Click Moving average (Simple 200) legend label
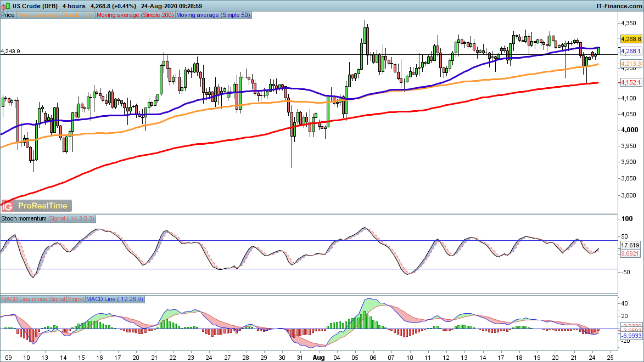The width and height of the screenshot is (644, 362). pyautogui.click(x=135, y=15)
